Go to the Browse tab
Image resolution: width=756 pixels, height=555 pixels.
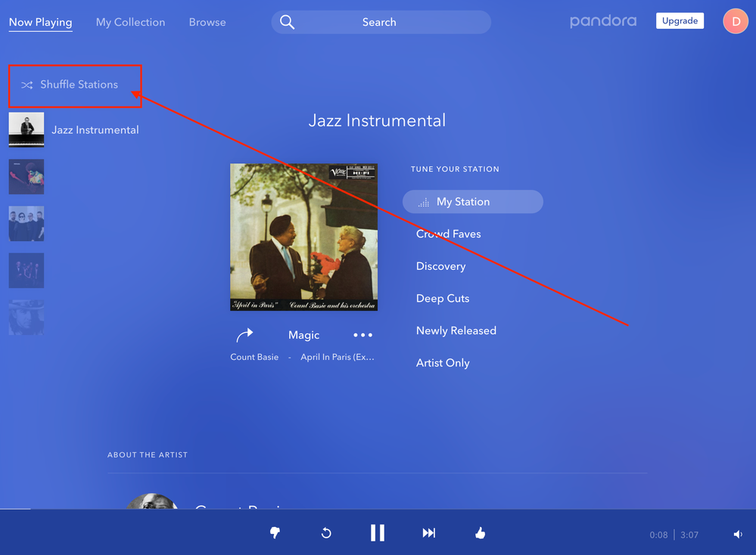pyautogui.click(x=207, y=22)
